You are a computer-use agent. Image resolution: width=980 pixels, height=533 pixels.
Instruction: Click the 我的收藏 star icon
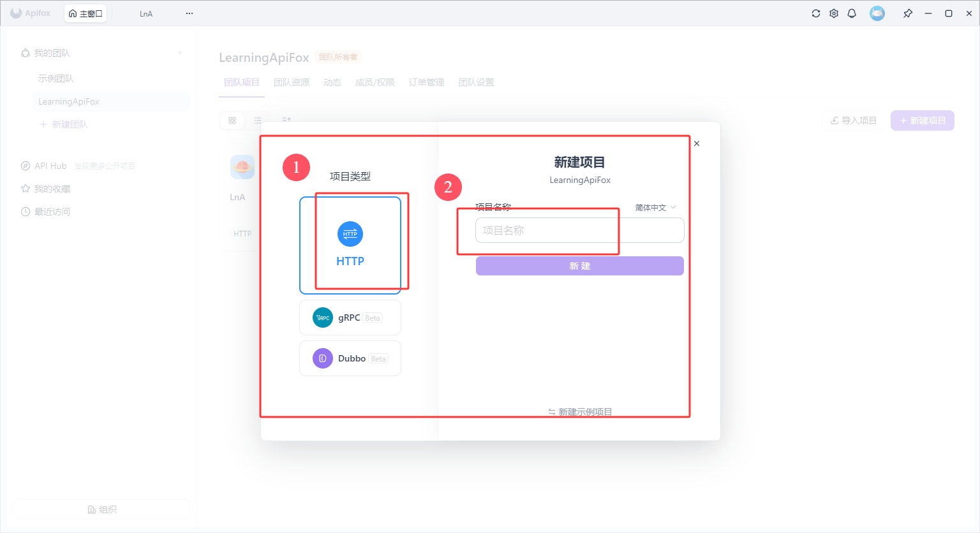pos(26,189)
